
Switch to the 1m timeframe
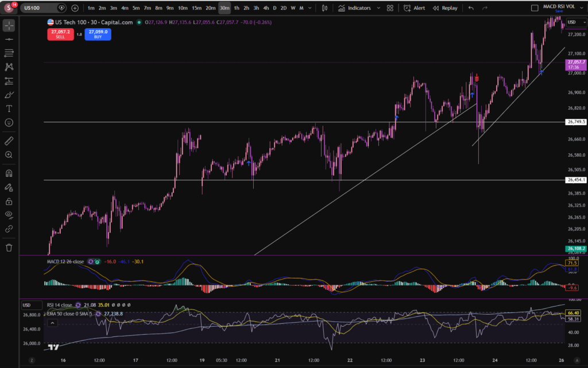[x=91, y=8]
